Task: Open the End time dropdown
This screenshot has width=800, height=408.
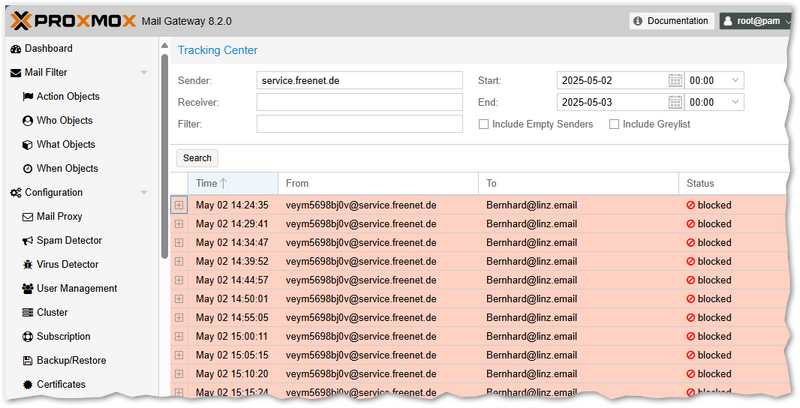Action: (735, 102)
